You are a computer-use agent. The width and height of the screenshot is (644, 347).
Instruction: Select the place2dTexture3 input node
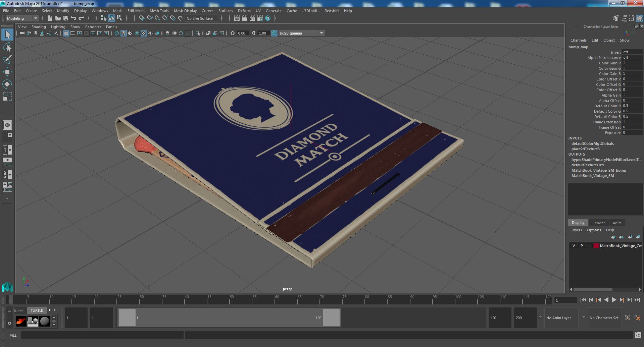[585, 149]
